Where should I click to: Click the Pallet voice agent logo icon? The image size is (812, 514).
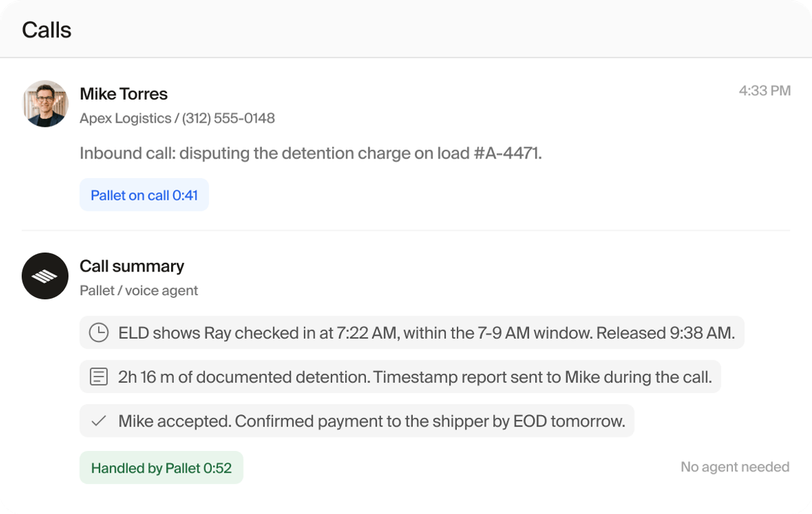pyautogui.click(x=45, y=276)
